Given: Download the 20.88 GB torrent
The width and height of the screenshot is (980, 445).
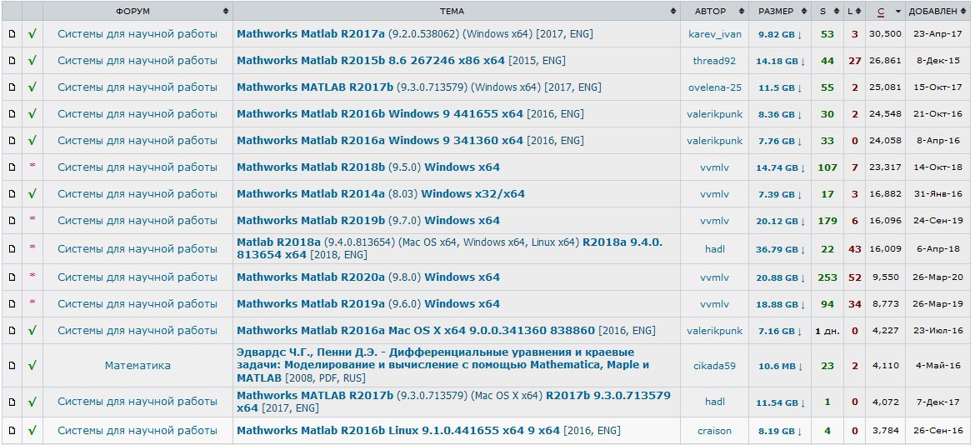Looking at the screenshot, I should click(782, 277).
